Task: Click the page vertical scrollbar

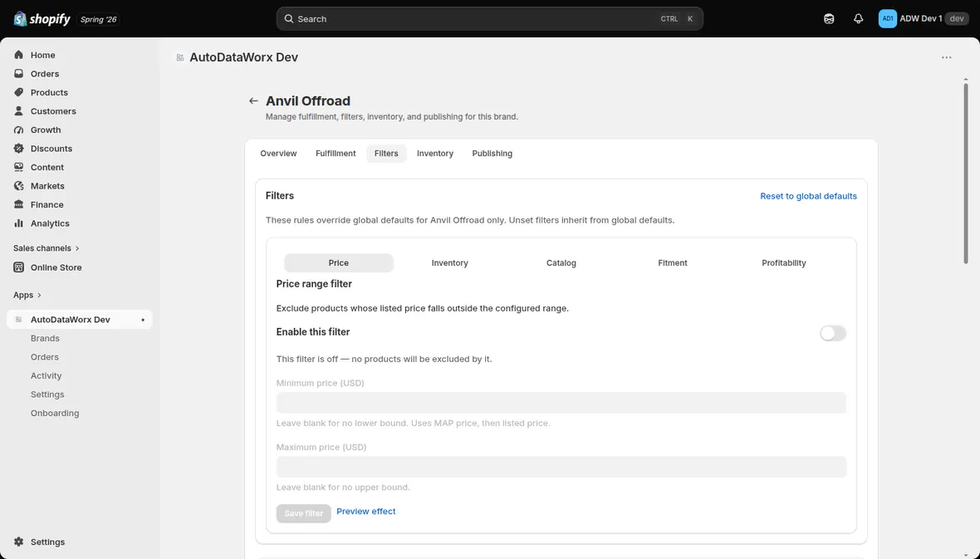Action: [966, 174]
